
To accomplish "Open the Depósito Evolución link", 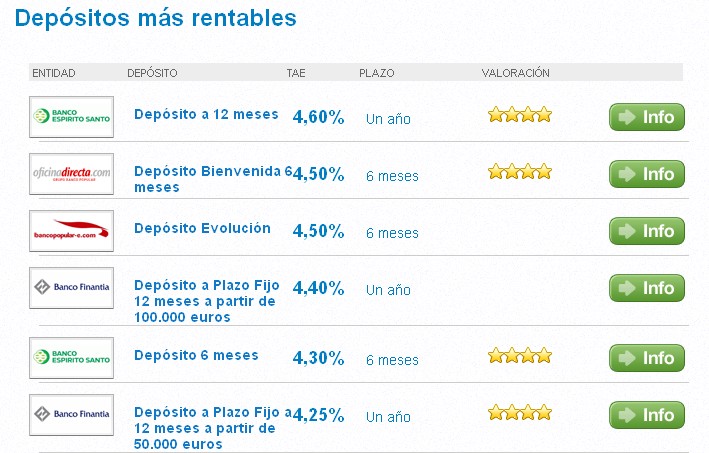I will (x=202, y=228).
